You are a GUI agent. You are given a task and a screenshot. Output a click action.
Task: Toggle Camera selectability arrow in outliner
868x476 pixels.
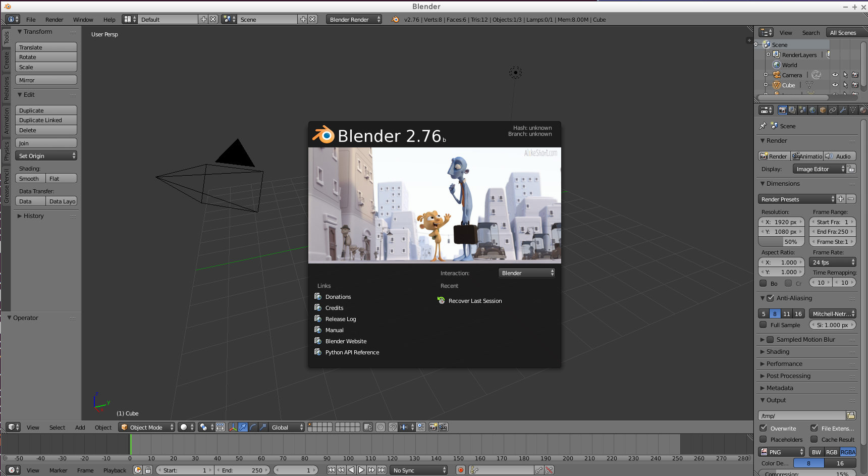pyautogui.click(x=845, y=75)
